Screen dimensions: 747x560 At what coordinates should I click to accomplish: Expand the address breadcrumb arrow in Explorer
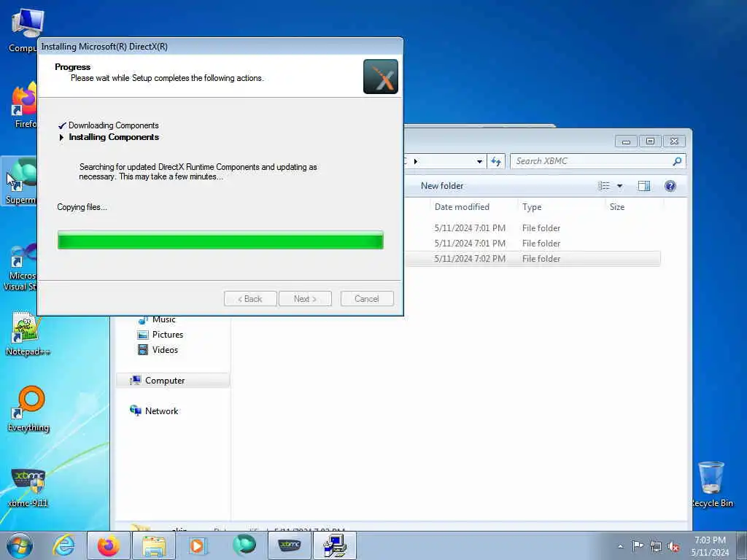[415, 161]
